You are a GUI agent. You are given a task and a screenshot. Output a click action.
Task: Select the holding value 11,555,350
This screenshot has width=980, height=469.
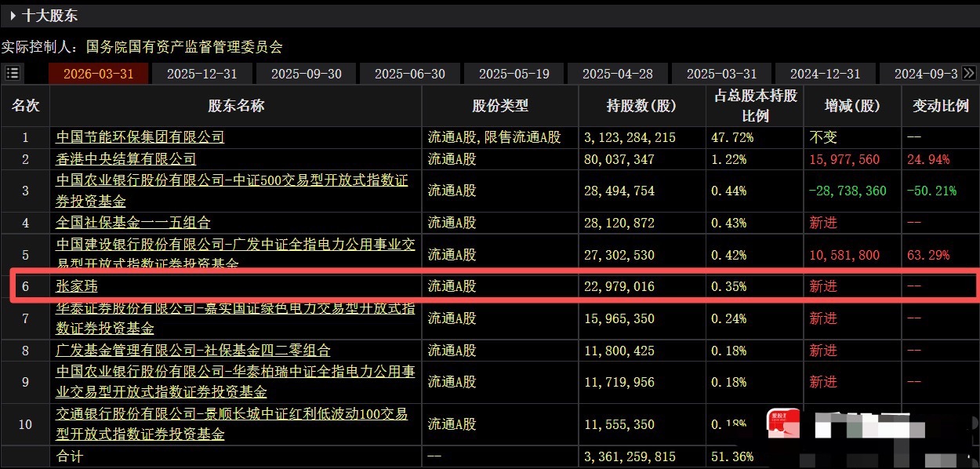tap(619, 424)
